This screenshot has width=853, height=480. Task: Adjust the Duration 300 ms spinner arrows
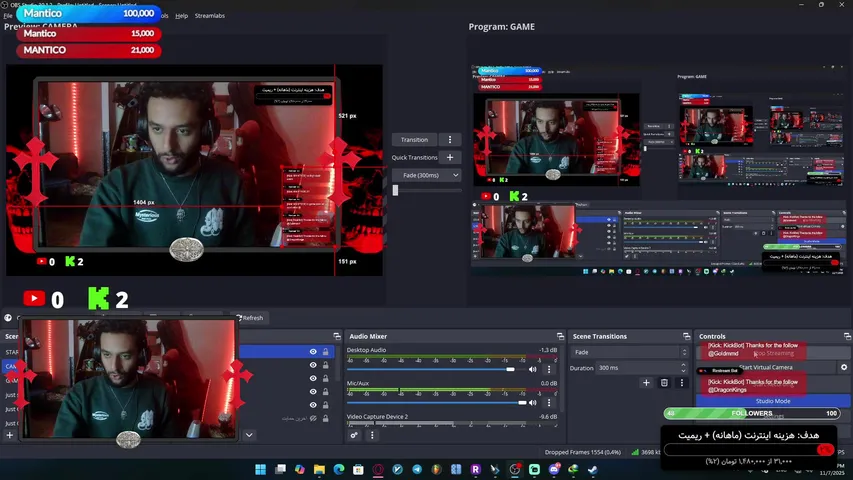point(684,368)
